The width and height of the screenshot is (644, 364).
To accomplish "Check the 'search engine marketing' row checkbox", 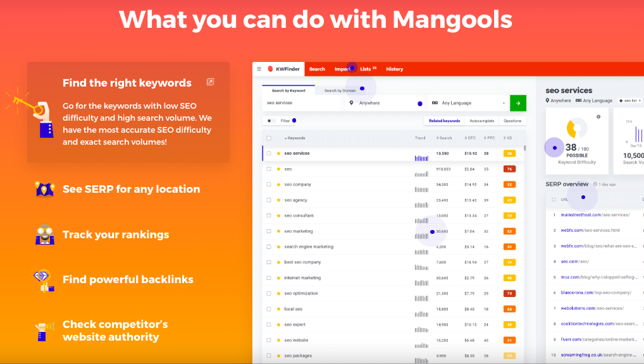I will 269,247.
